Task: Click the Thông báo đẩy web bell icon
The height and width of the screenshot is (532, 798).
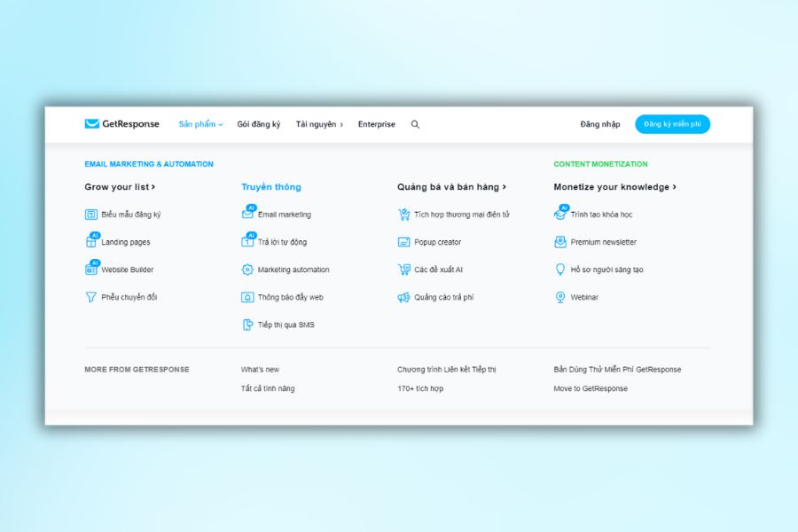Action: click(248, 297)
